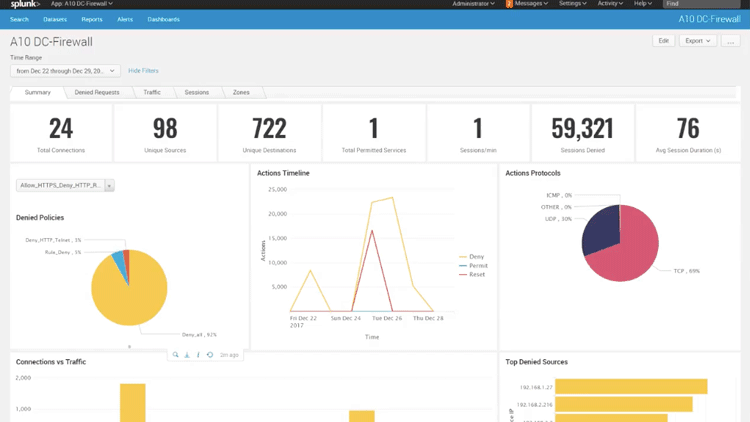
Task: Click the Total Permitted Services label
Action: [x=374, y=150]
